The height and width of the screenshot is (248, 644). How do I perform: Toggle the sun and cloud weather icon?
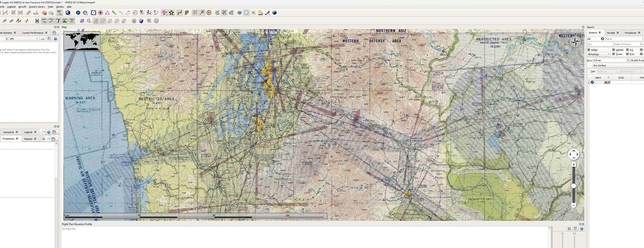click(260, 13)
